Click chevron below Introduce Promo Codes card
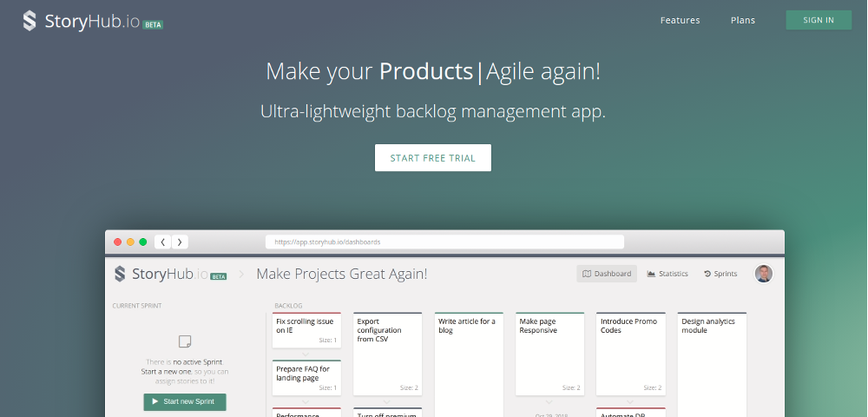868x417 pixels. (x=630, y=401)
